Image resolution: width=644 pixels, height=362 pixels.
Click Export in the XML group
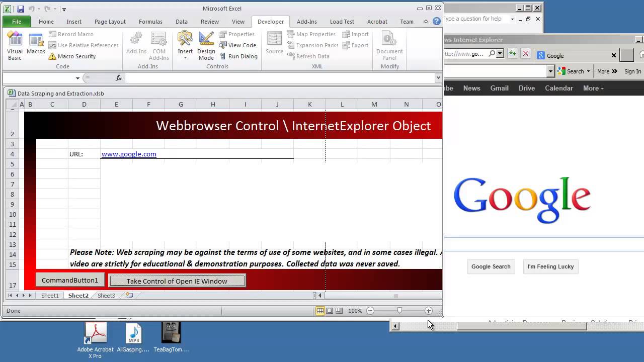355,45
